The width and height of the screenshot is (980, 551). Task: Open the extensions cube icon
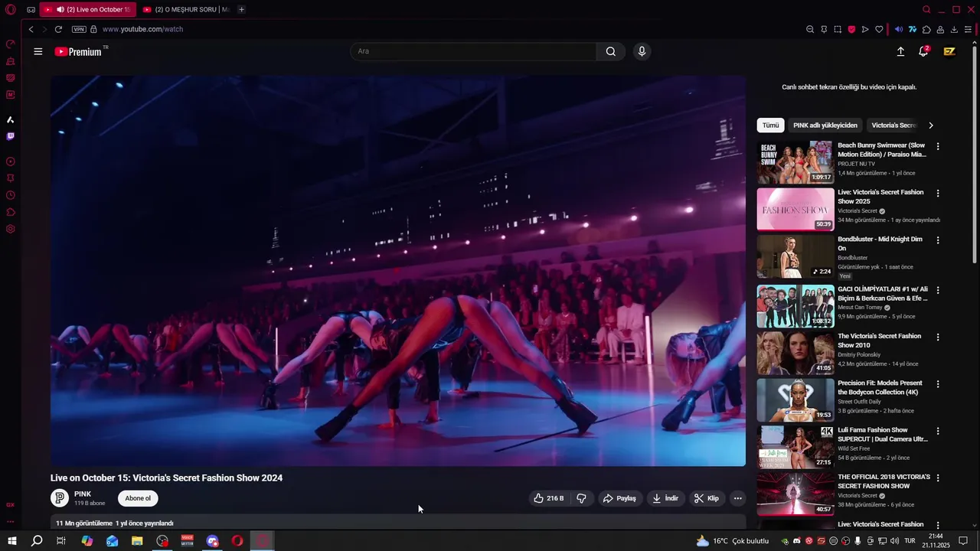[x=926, y=29]
